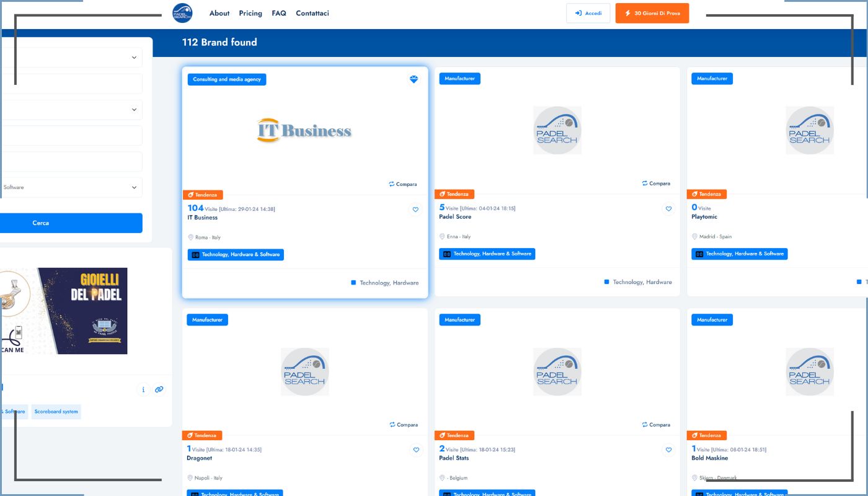Click the 112 Brand found heading
This screenshot has height=496, width=868.
219,42
